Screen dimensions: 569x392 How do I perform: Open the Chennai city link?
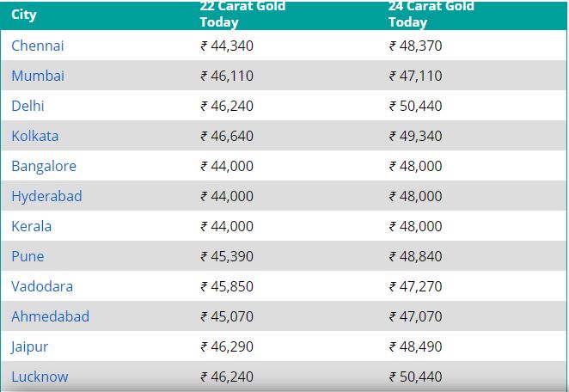[x=37, y=46]
